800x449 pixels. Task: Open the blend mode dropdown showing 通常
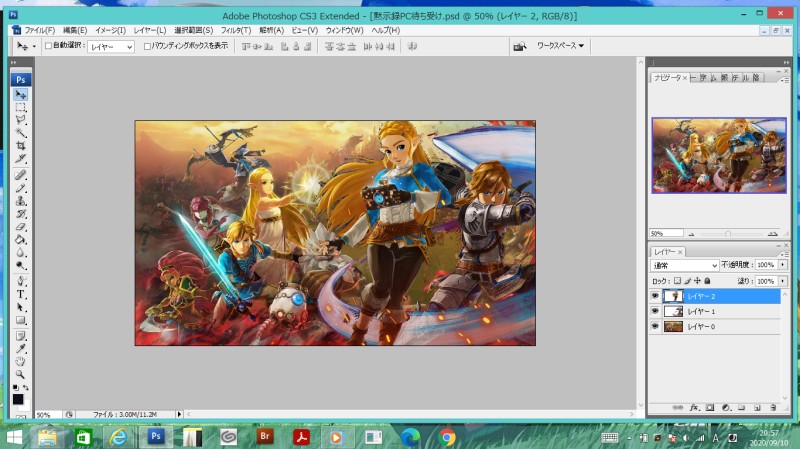[685, 265]
